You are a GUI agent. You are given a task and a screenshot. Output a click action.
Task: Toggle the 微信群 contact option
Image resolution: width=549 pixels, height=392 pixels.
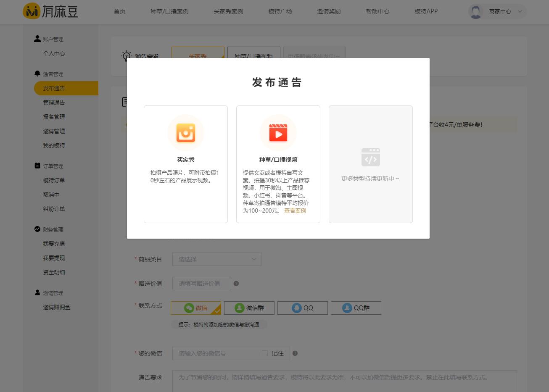[249, 308]
